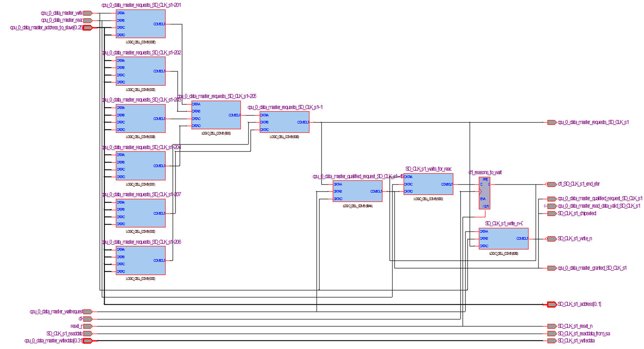The image size is (644, 349).
Task: Click the SD_CLK_s1_chipselect output pin
Action: (552, 213)
